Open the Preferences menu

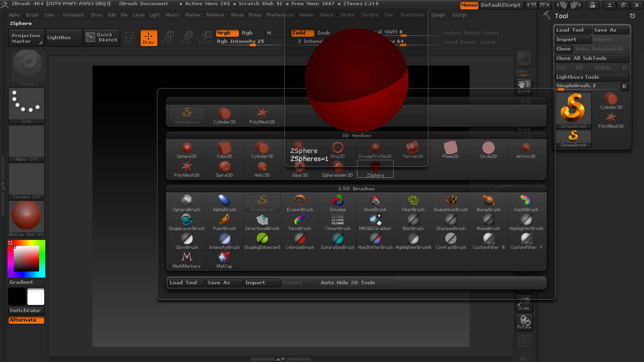point(280,15)
